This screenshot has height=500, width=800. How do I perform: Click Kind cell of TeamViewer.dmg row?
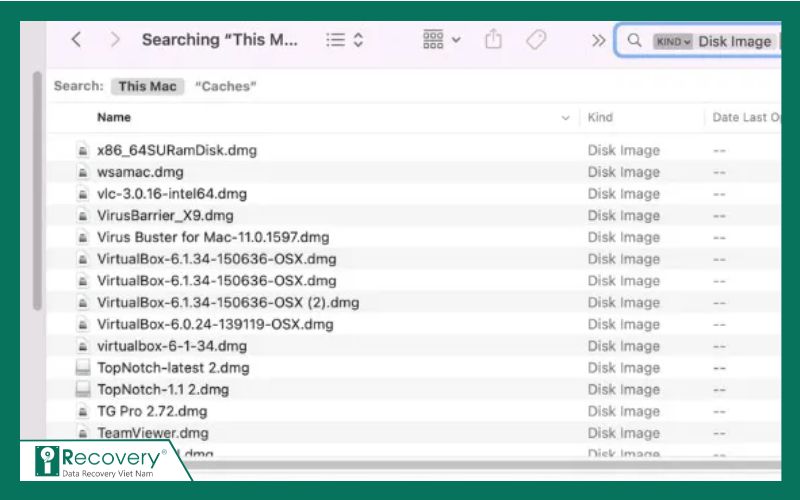click(623, 433)
